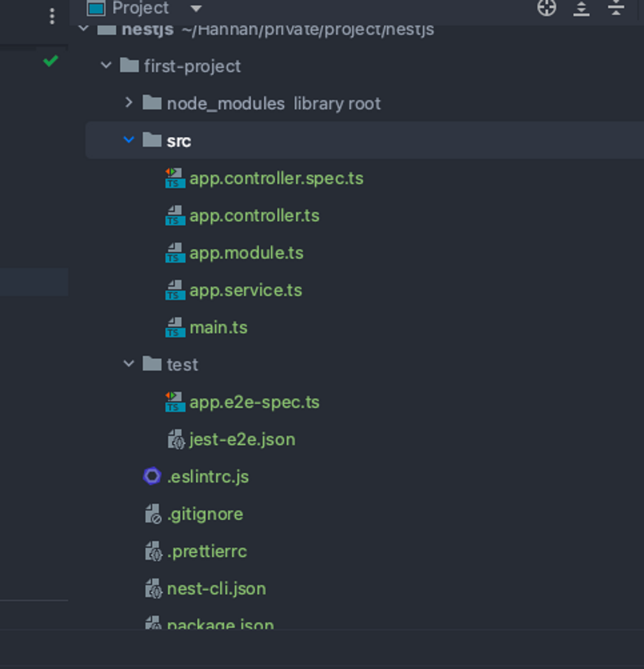Click app.service.ts TypeScript icon
Viewport: 644px width, 669px height.
(175, 290)
